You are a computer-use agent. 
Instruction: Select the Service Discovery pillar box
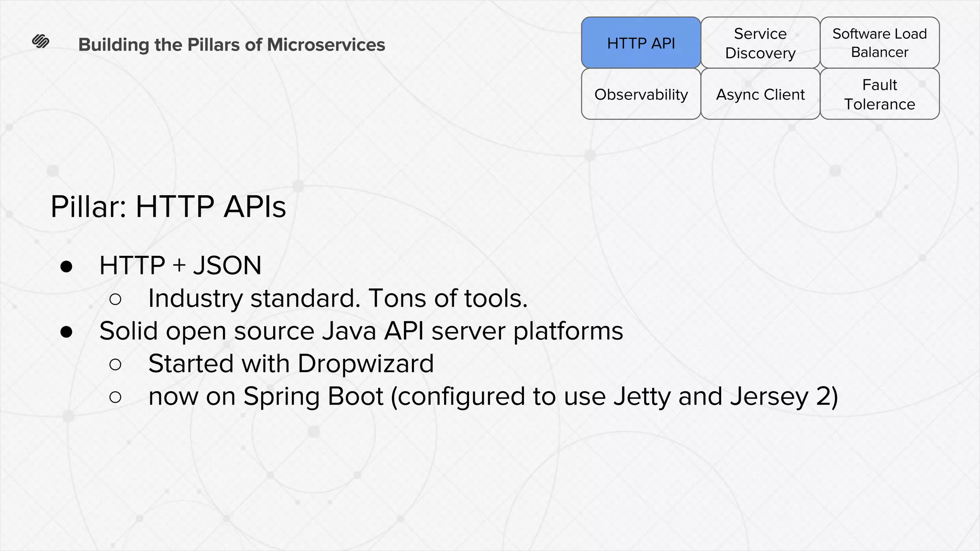760,43
